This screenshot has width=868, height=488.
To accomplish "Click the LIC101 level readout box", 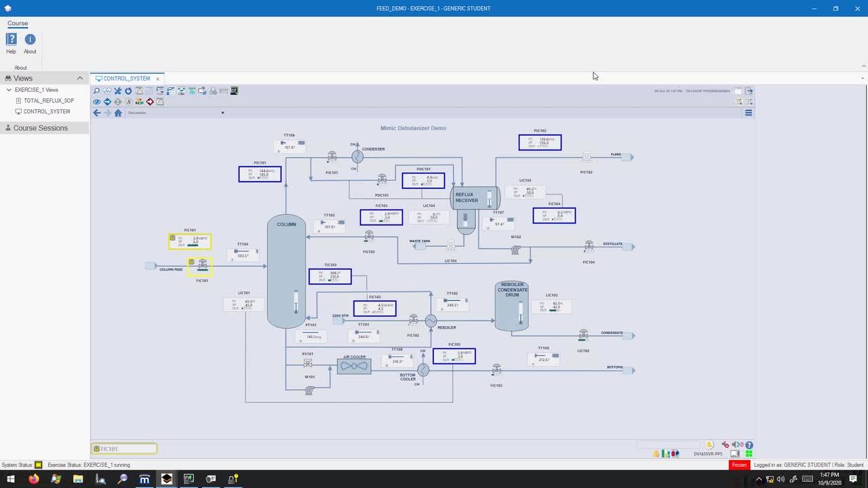I will tap(244, 304).
